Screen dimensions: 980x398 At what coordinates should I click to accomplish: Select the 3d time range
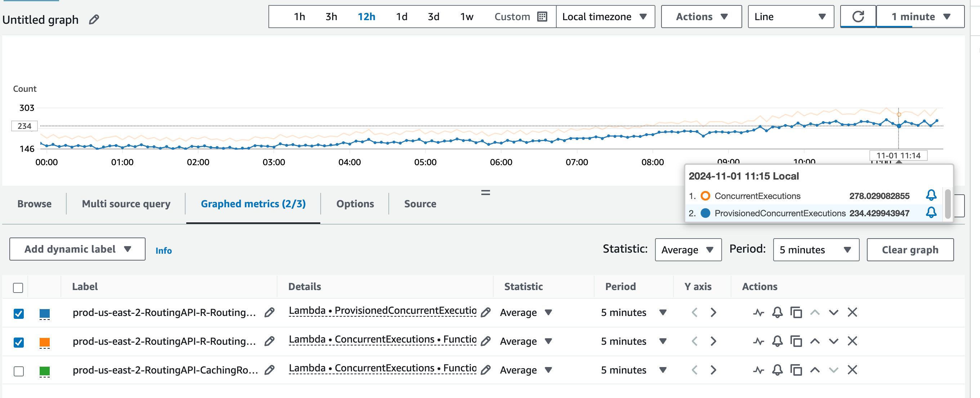click(x=433, y=17)
